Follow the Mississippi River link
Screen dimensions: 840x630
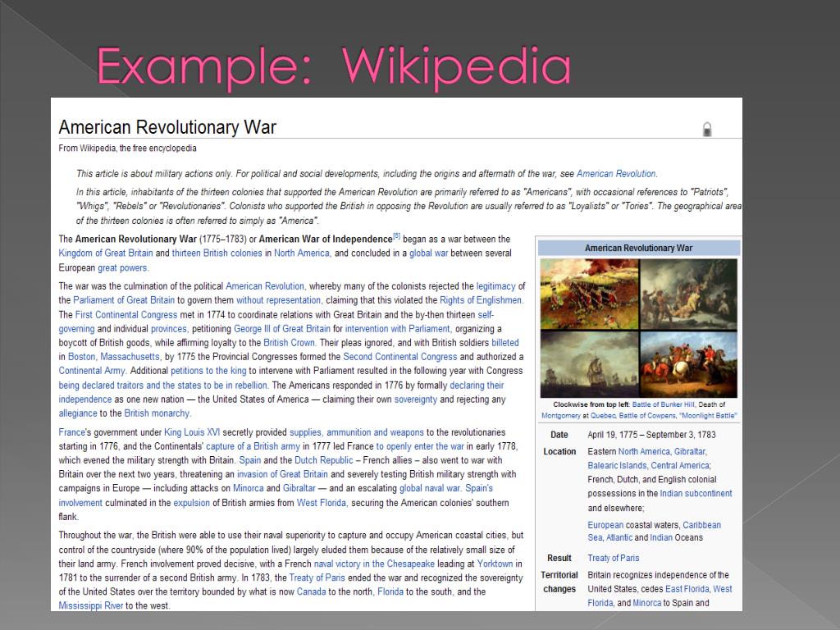pos(90,605)
